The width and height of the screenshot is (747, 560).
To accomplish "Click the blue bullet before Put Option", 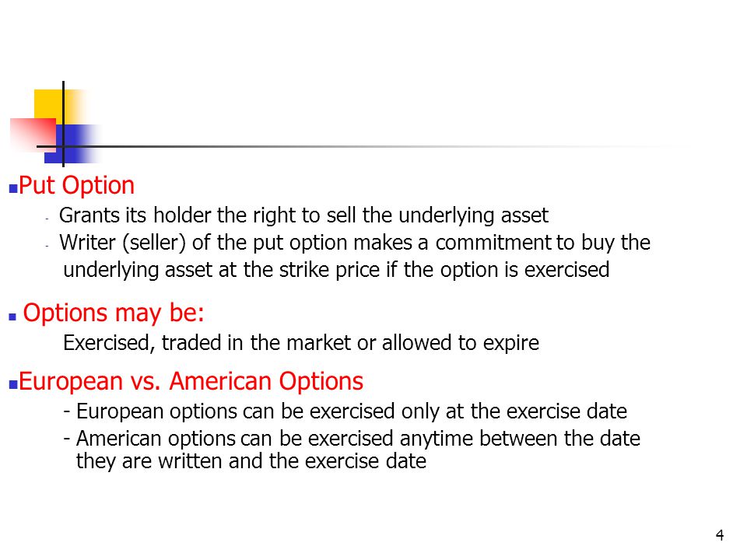I will click(x=13, y=188).
